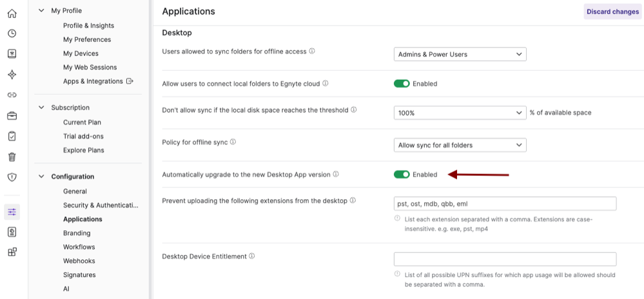Screen dimensions: 644x299
Task: Open the Admins & Power Users dropdown
Action: 460,54
